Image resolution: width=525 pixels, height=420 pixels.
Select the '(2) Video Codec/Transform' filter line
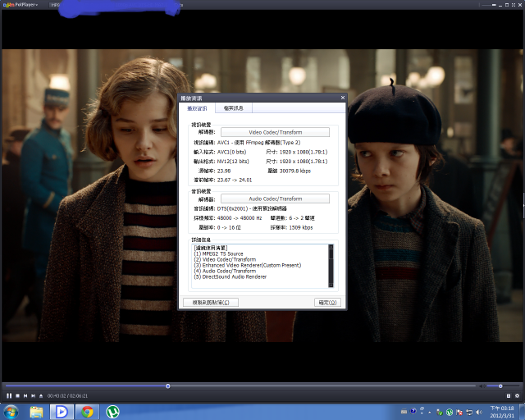[225, 259]
